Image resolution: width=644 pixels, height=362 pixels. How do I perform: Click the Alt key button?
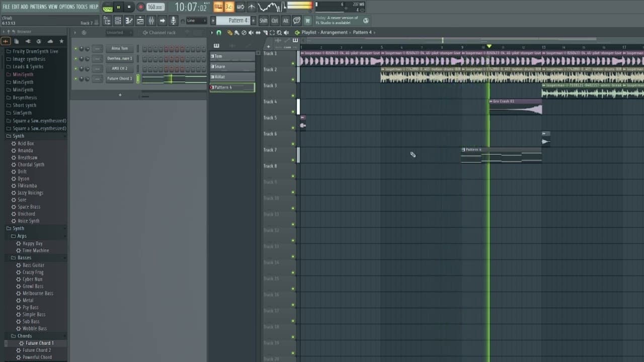click(286, 21)
